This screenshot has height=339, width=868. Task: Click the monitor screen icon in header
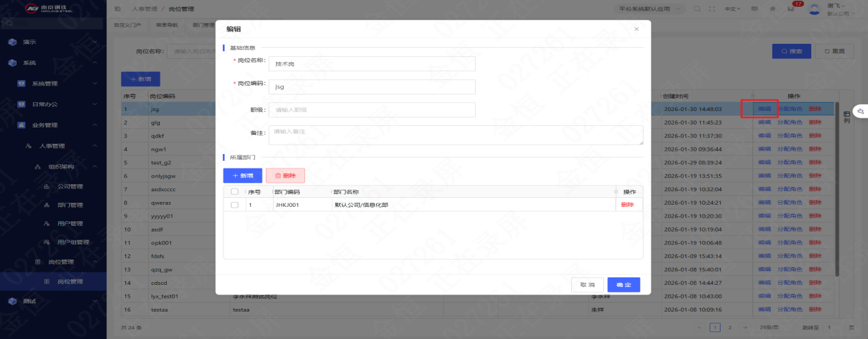click(756, 9)
